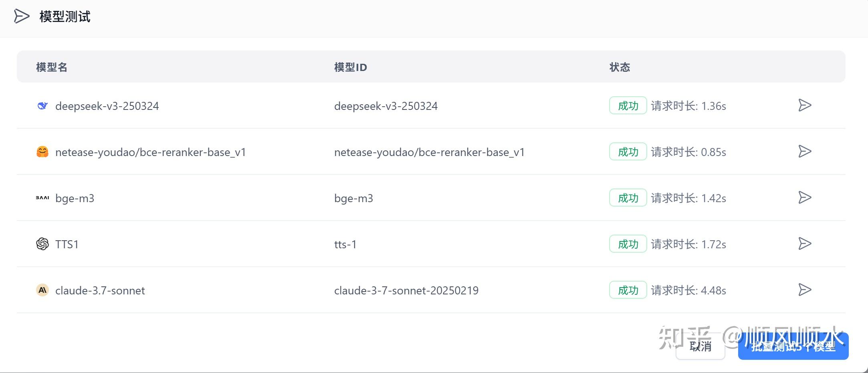This screenshot has width=868, height=373.
Task: Click the 成功 badge for deepseek-v3-250324
Action: (x=628, y=105)
